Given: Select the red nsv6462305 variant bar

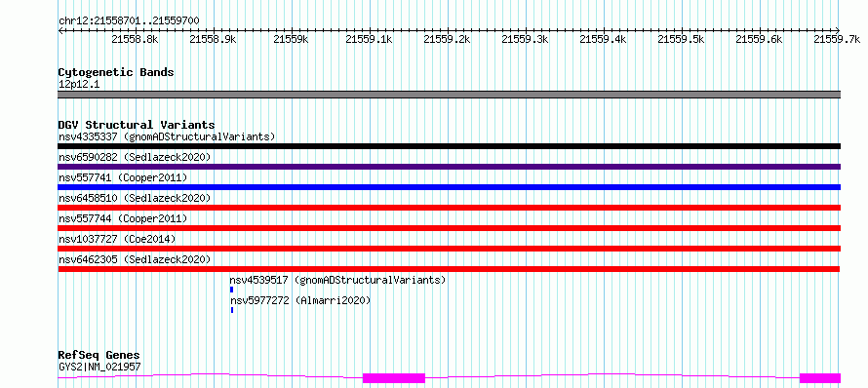Looking at the screenshot, I should 450,269.
